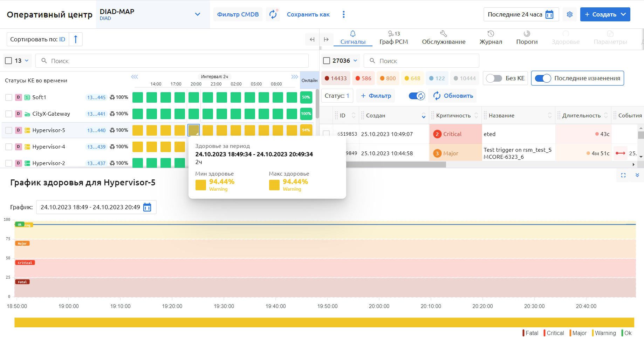This screenshot has height=348, width=644.
Task: Open calendar icon in График date field
Action: point(147,207)
